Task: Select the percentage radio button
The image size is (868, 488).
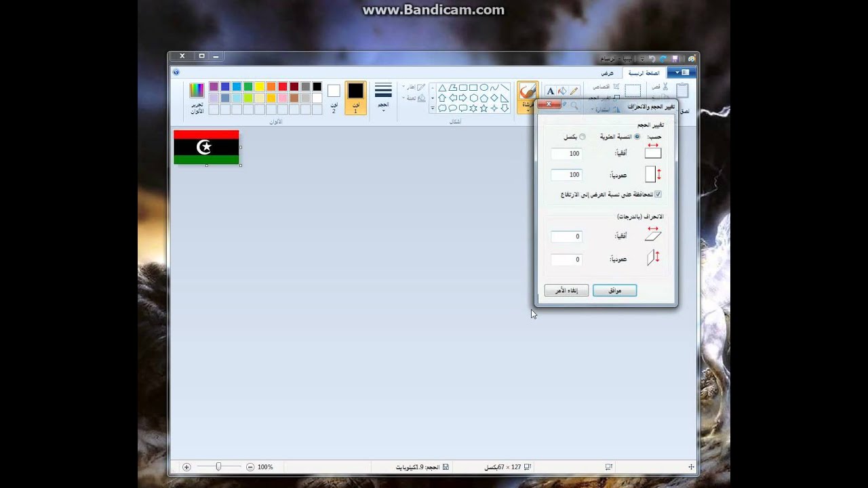Action: (637, 137)
